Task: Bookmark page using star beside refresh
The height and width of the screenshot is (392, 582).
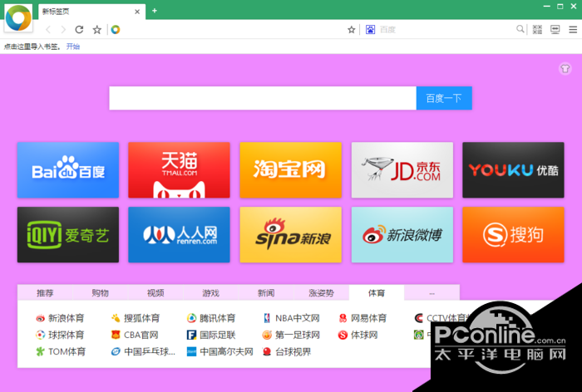Action: (x=97, y=30)
